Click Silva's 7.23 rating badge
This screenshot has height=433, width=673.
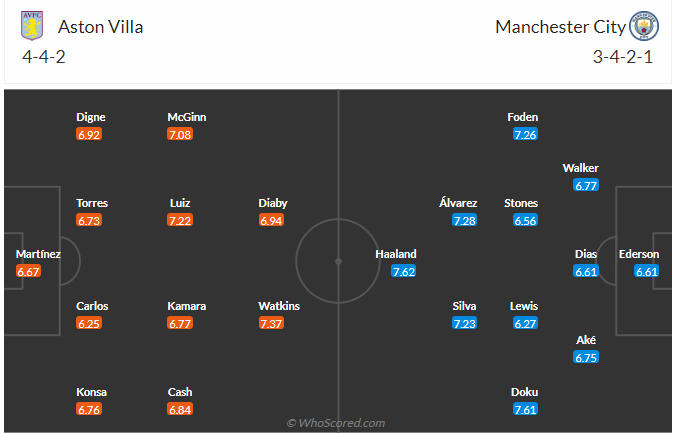click(464, 323)
